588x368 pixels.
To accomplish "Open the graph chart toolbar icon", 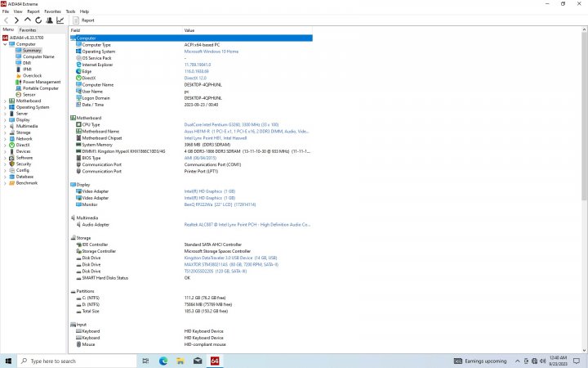I will click(60, 20).
